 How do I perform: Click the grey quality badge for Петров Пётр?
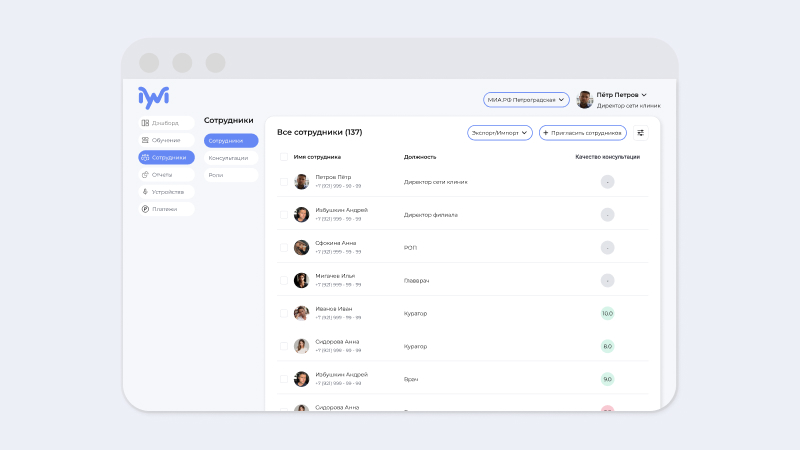607,182
